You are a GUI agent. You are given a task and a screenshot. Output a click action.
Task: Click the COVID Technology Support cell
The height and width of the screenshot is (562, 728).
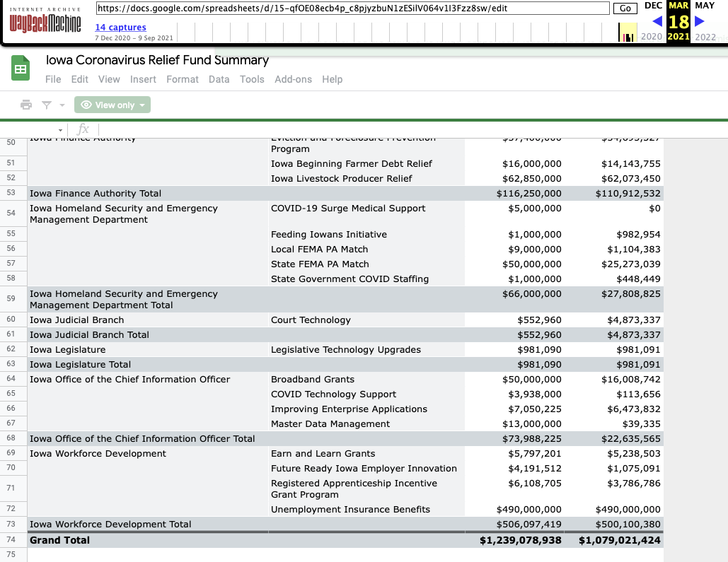pyautogui.click(x=366, y=394)
